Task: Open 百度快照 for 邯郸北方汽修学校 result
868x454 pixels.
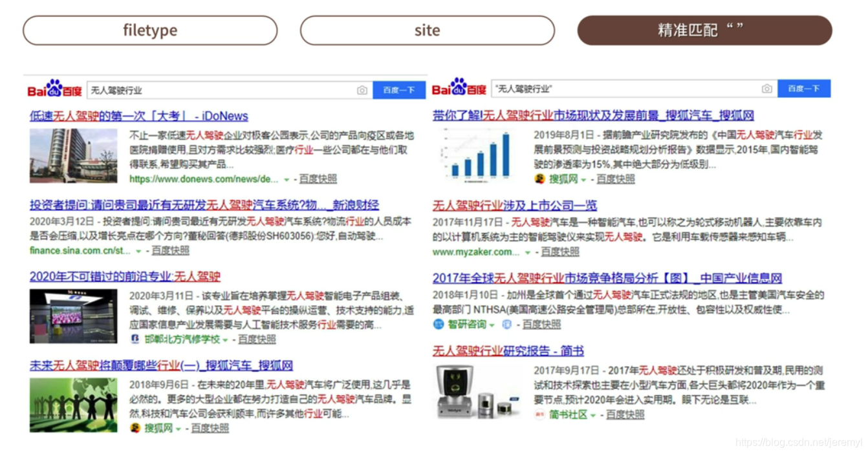Action: coord(257,340)
